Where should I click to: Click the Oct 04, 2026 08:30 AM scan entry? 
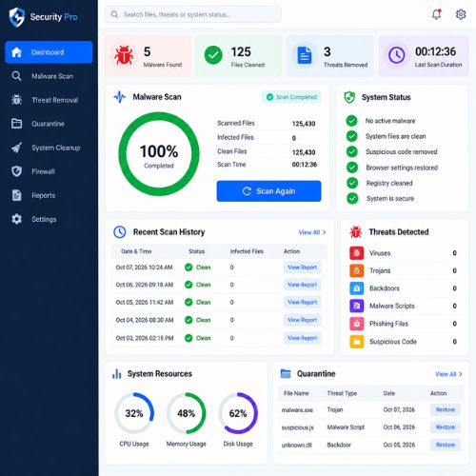(x=145, y=320)
